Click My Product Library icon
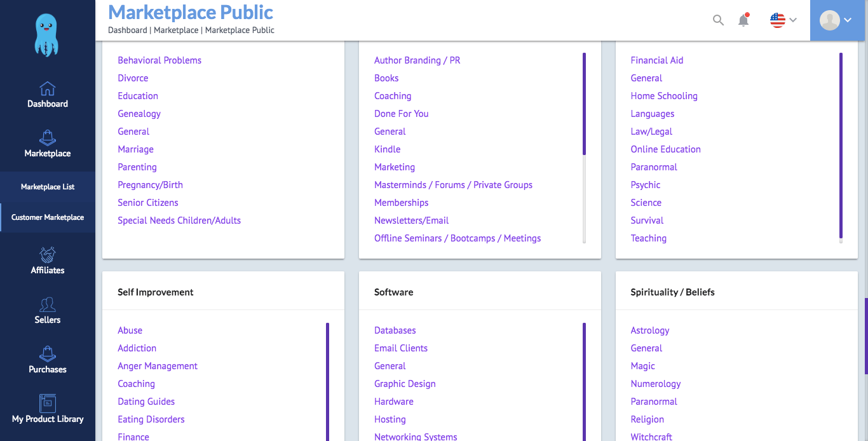This screenshot has width=868, height=441. coord(48,404)
